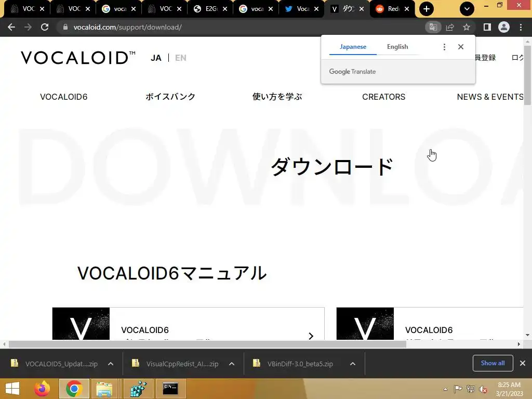This screenshot has width=532, height=399.
Task: Open the CREATORS navigation item
Action: click(384, 97)
